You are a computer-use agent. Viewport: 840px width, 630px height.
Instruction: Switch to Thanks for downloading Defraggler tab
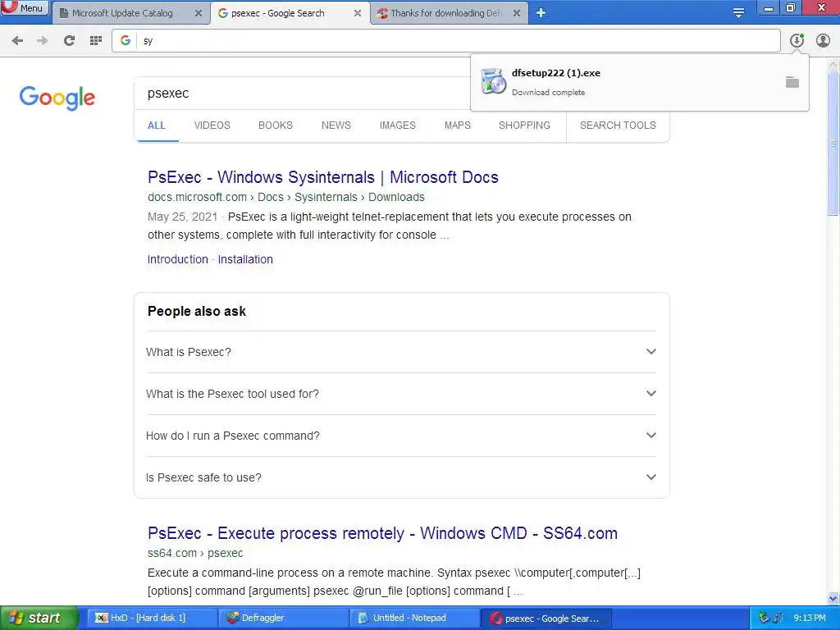coord(445,13)
